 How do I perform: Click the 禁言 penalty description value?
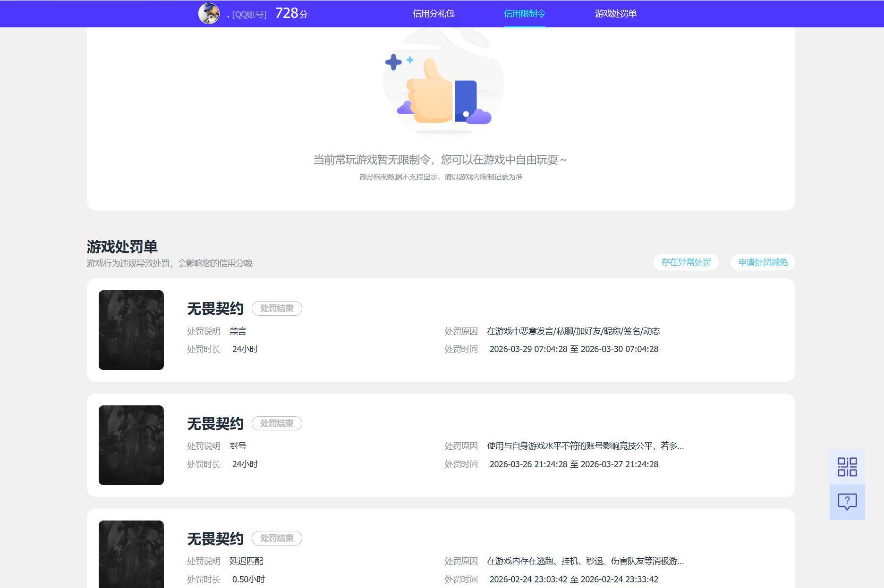point(238,331)
